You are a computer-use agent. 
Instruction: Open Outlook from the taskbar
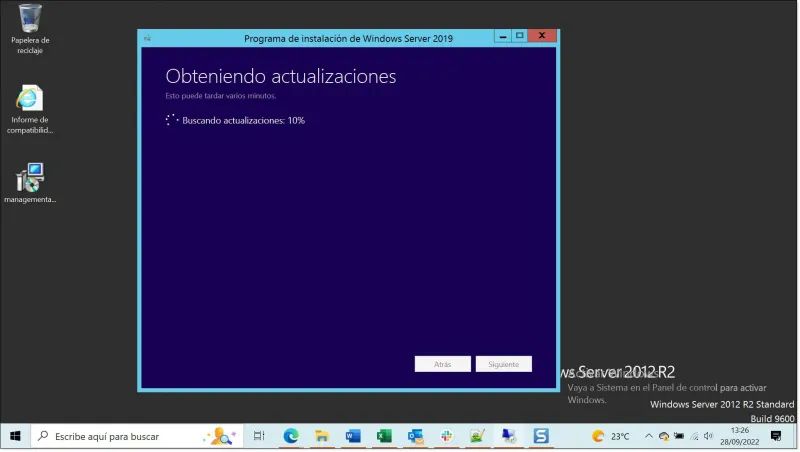coord(415,436)
